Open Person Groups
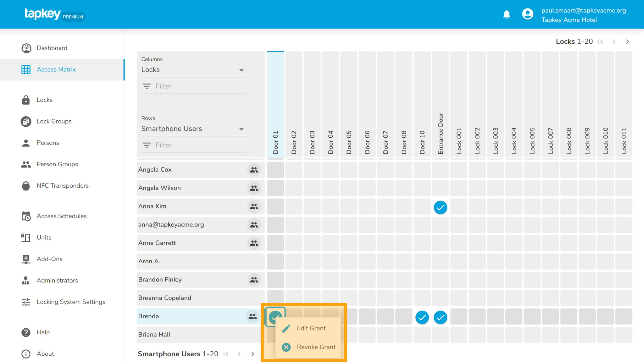Viewport: 644px width, 362px height. click(x=62, y=164)
